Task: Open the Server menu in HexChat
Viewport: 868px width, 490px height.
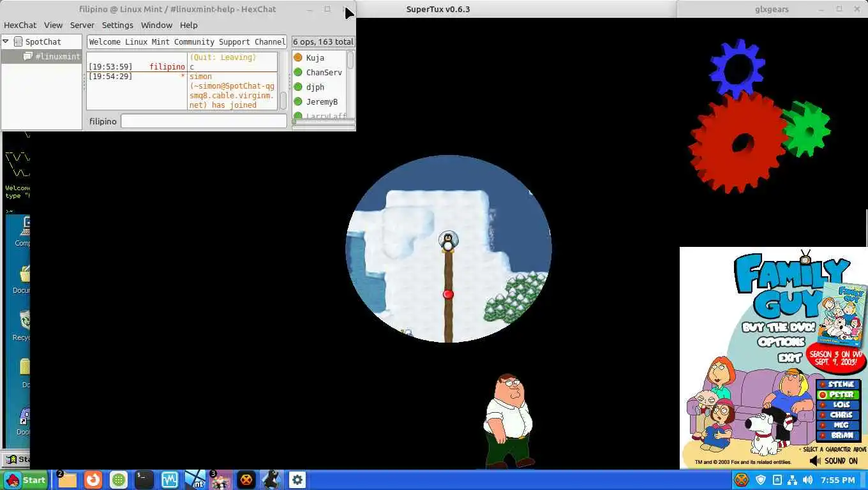Action: pos(82,25)
